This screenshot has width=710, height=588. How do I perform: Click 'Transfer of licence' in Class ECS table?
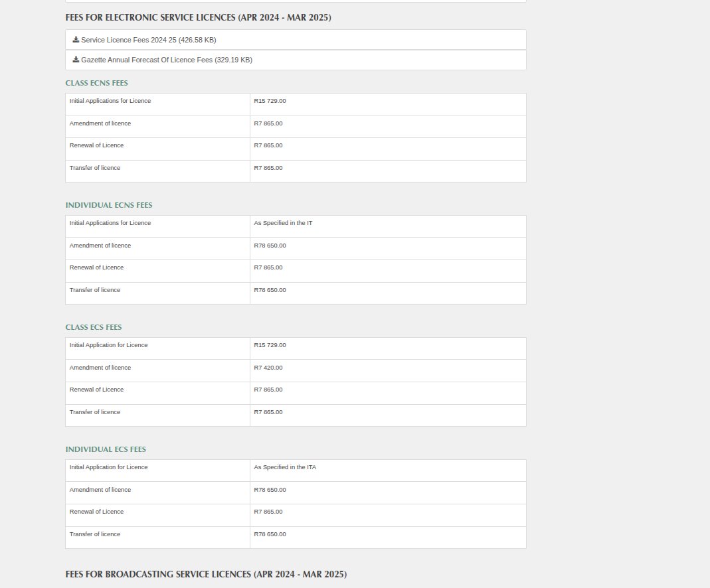pyautogui.click(x=94, y=412)
